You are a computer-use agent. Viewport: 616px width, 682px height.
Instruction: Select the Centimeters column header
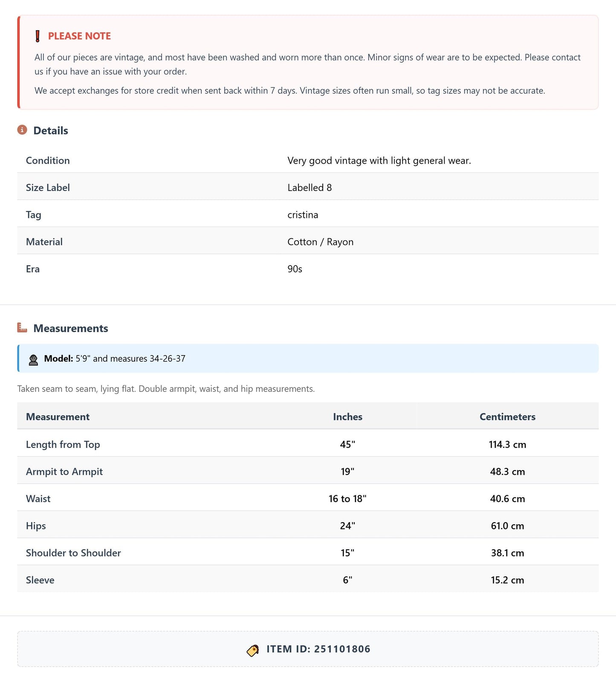pyautogui.click(x=507, y=417)
